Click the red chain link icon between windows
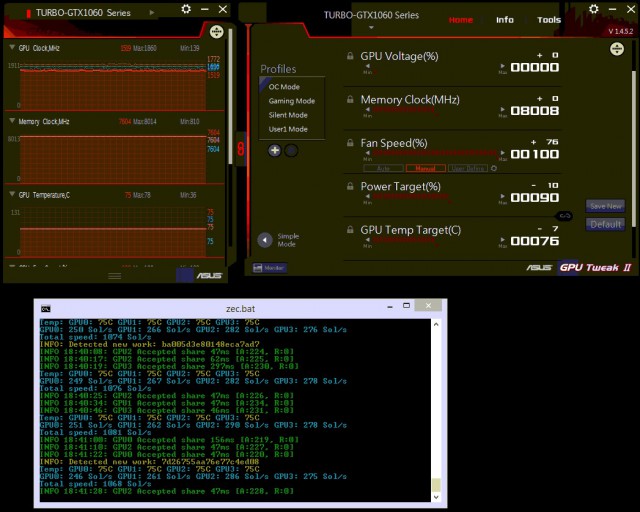This screenshot has width=640, height=512. [241, 148]
